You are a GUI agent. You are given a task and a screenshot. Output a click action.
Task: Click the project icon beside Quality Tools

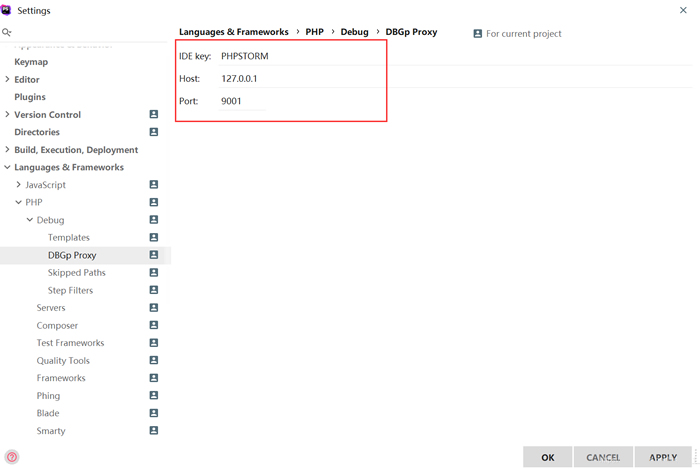coord(154,360)
